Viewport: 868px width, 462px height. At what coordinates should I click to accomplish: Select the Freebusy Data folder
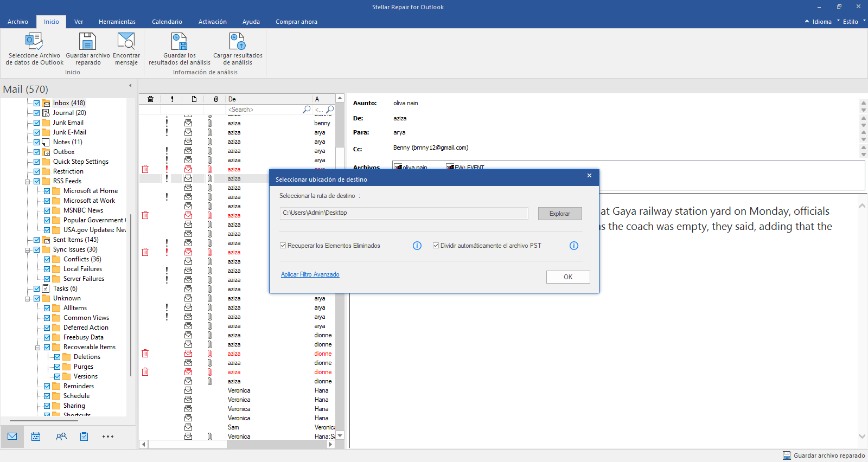(83, 337)
